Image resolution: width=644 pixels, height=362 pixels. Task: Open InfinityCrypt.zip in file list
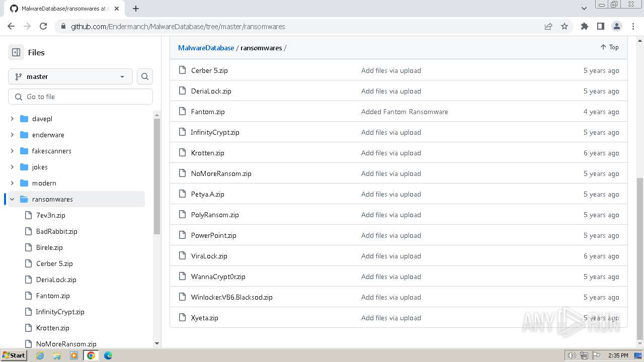215,132
